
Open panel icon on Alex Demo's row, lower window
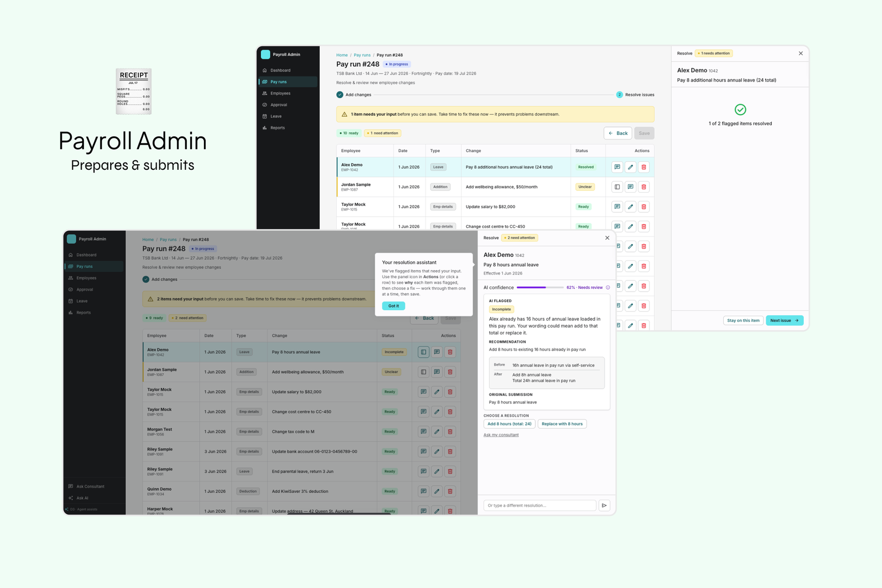(423, 352)
